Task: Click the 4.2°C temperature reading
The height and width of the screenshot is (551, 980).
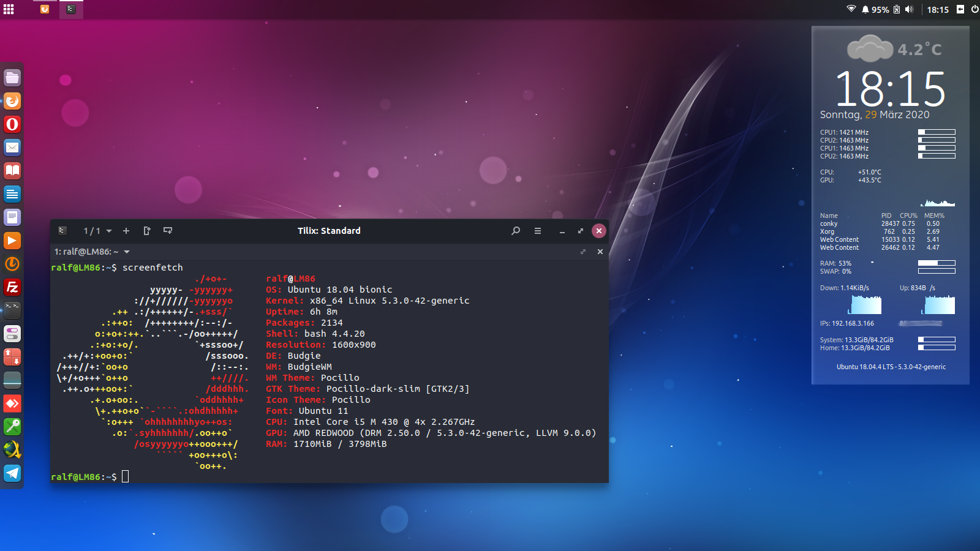Action: pos(919,49)
